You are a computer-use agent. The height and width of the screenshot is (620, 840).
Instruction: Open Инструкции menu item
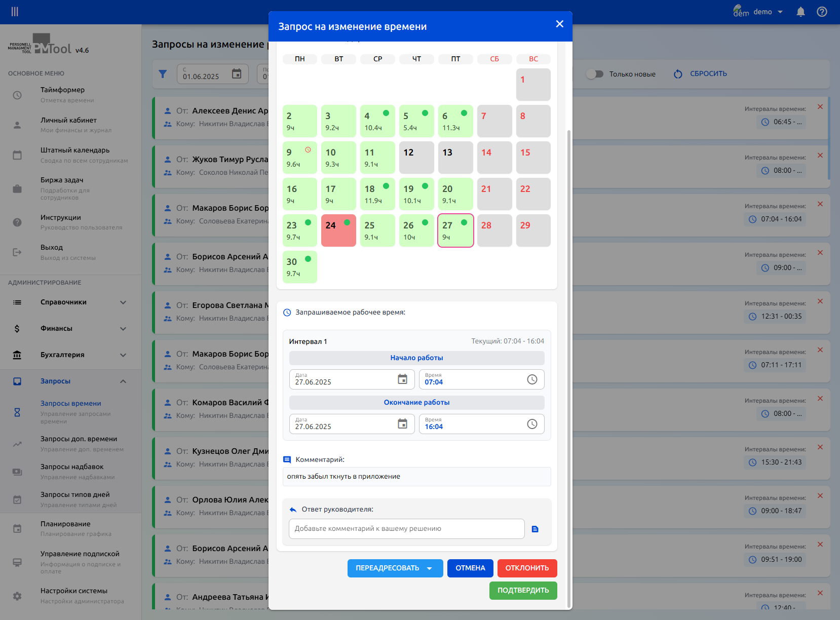70,222
